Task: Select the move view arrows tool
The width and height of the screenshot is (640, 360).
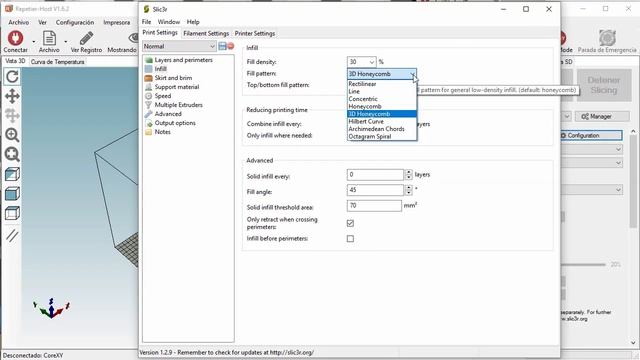Action: click(x=12, y=96)
